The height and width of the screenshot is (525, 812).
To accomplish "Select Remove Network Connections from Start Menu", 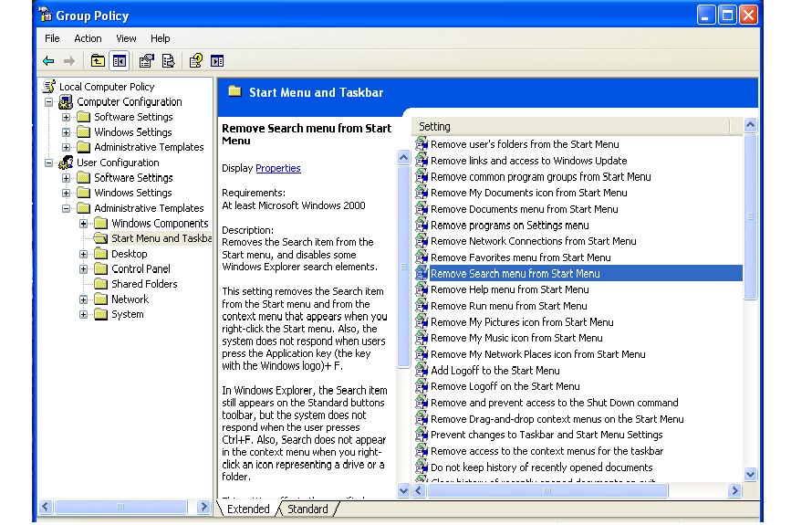I will [534, 241].
